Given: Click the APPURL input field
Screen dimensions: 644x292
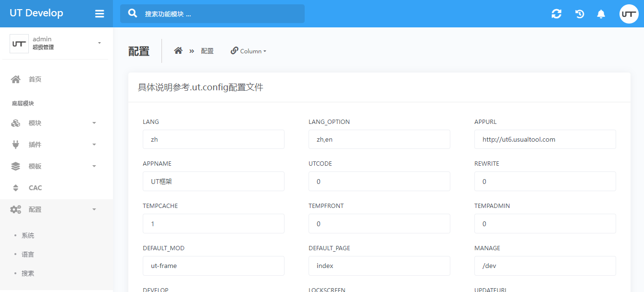Looking at the screenshot, I should [545, 139].
